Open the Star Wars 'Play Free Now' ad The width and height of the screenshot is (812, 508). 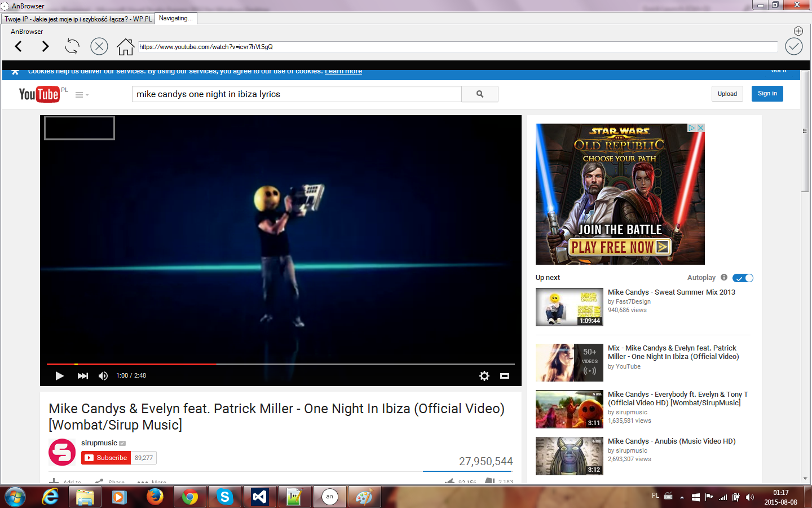pyautogui.click(x=620, y=247)
